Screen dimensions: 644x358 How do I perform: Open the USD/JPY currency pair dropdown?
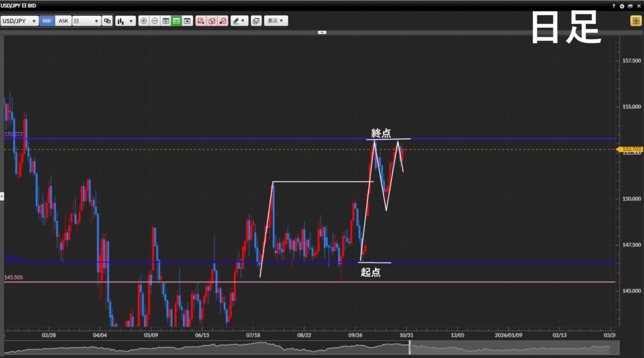click(19, 21)
